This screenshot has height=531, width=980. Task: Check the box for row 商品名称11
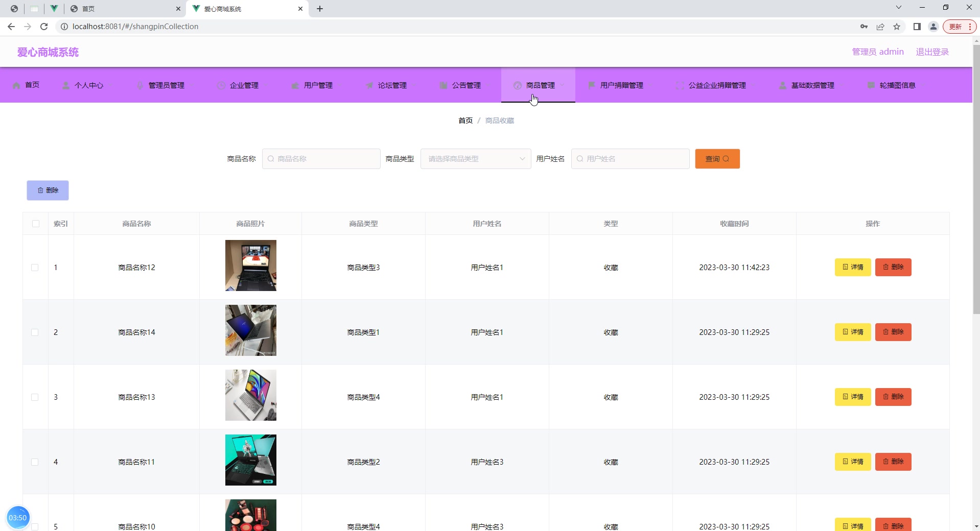click(x=35, y=462)
